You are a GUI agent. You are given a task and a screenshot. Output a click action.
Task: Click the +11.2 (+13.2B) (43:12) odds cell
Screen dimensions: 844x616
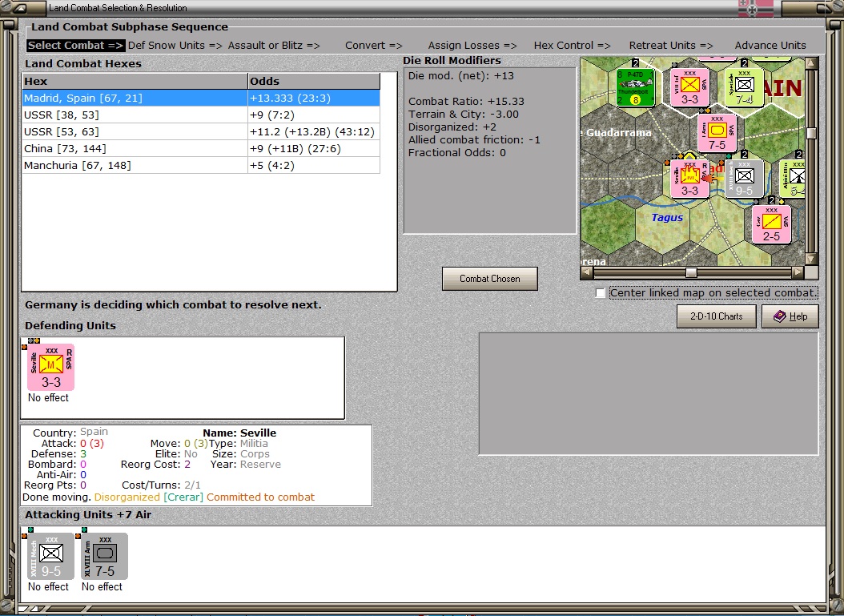(314, 131)
